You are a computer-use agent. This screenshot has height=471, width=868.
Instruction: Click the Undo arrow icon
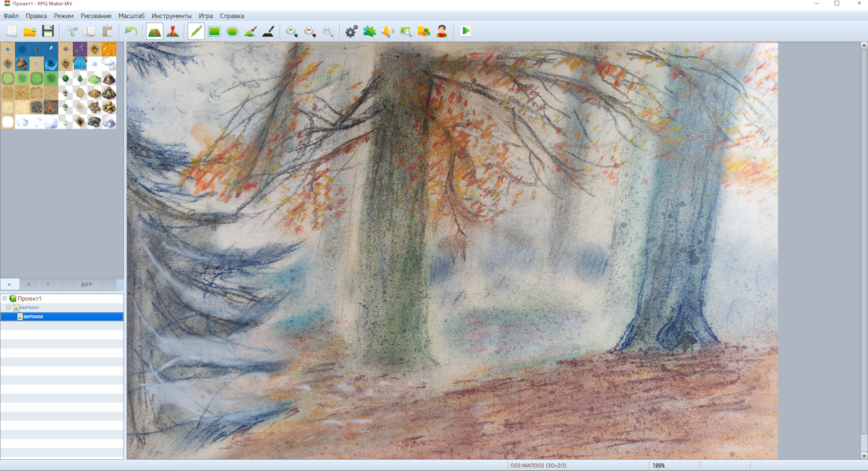pos(131,31)
